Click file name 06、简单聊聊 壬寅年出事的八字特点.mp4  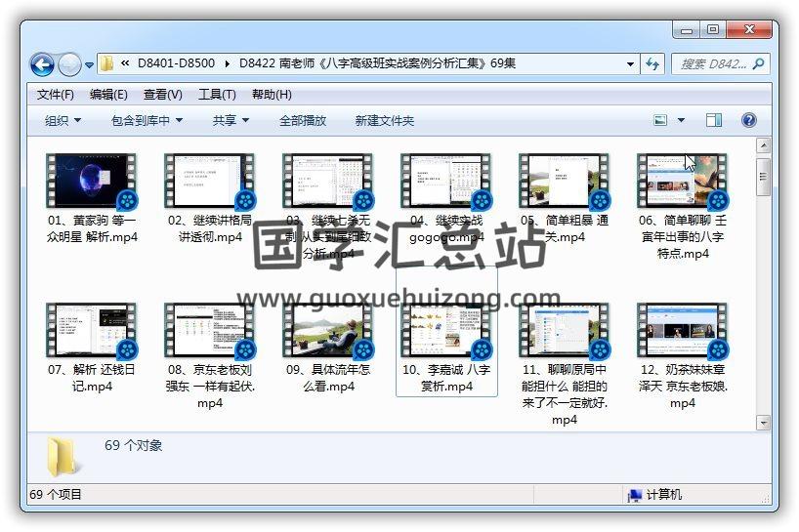pos(683,237)
